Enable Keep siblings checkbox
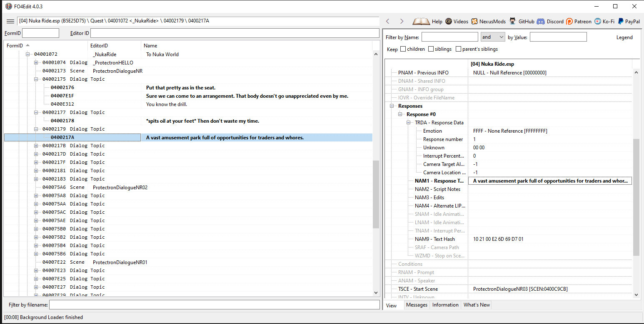Image resolution: width=644 pixels, height=324 pixels. point(431,49)
